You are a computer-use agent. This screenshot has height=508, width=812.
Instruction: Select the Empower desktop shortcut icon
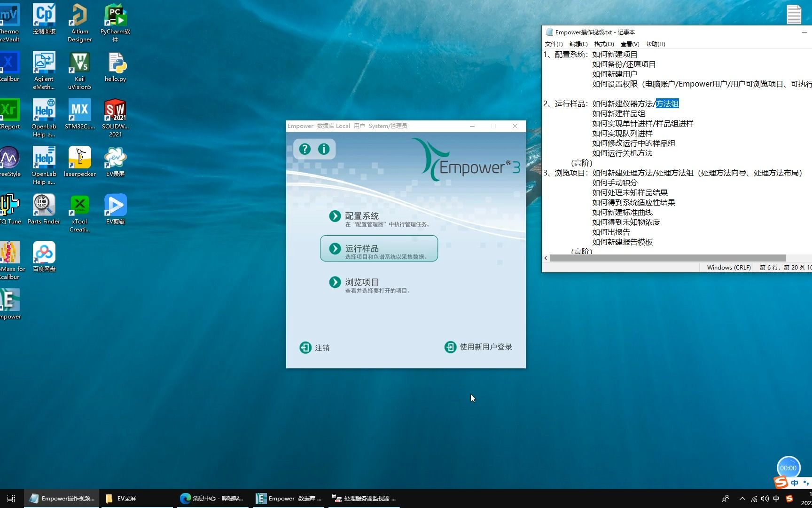(x=10, y=304)
